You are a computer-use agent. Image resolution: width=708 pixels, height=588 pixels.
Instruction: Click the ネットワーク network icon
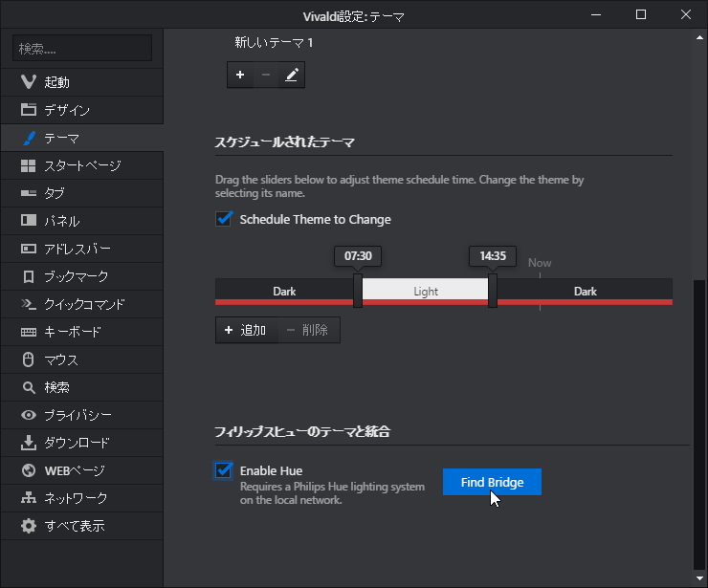29,498
